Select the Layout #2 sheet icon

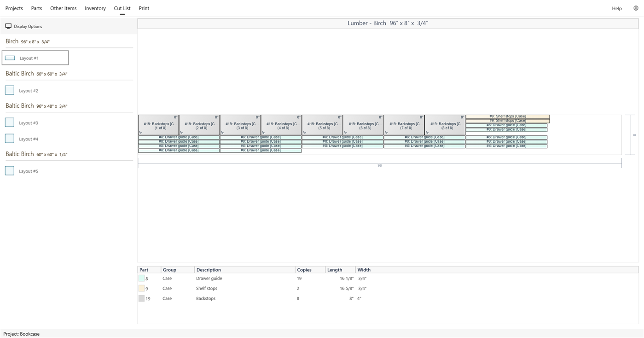[x=10, y=90]
